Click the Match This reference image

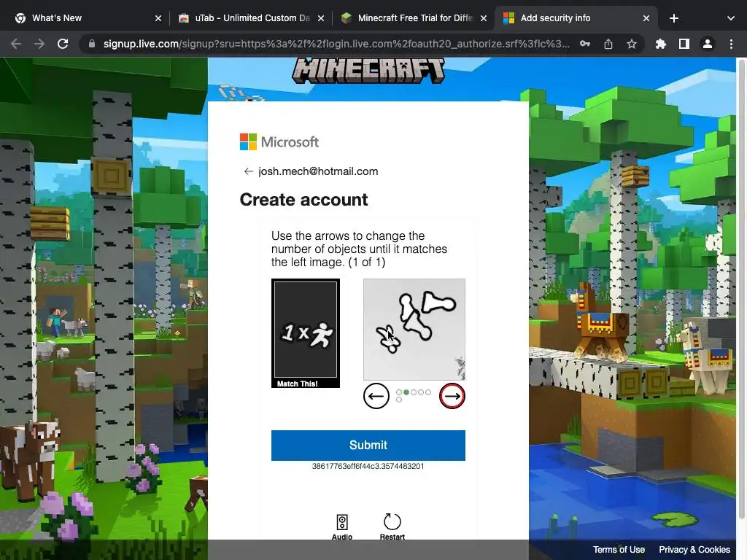(x=306, y=332)
